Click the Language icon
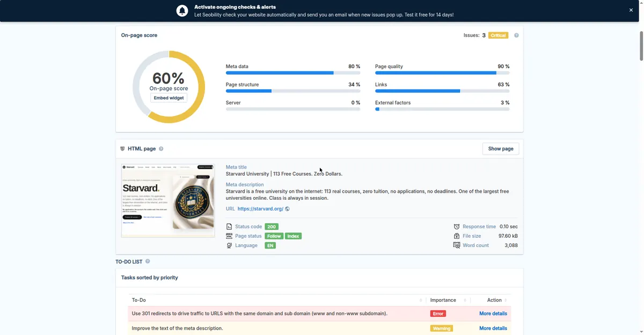644x335 pixels. pyautogui.click(x=229, y=245)
